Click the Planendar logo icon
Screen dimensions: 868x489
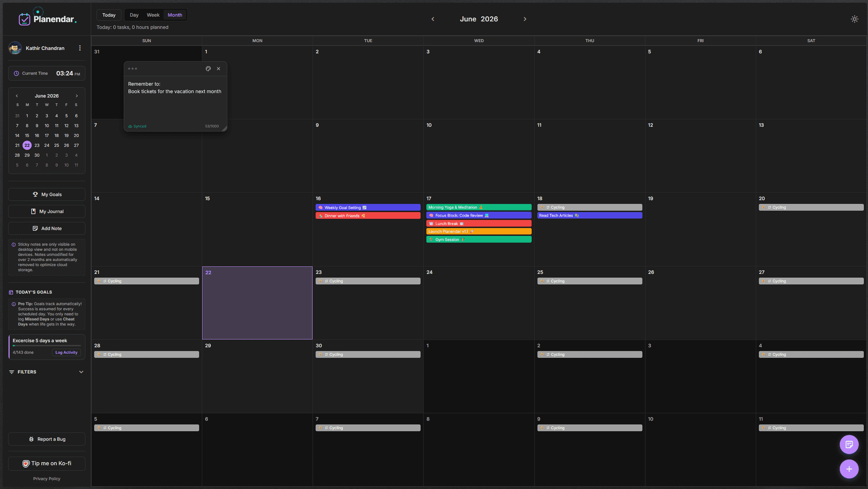click(24, 19)
